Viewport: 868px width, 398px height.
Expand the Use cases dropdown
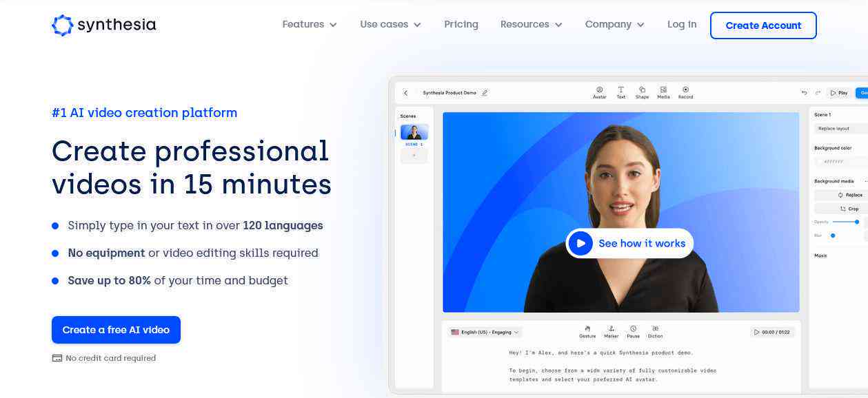coord(390,25)
